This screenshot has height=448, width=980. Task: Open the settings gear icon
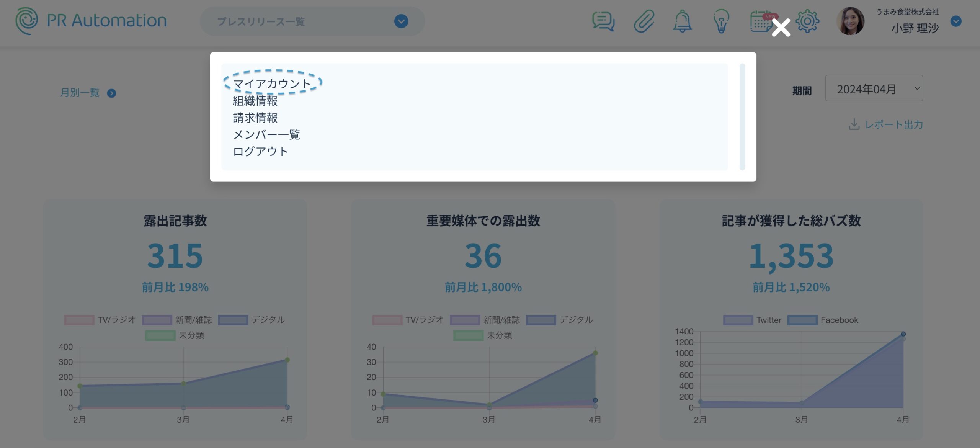tap(808, 21)
